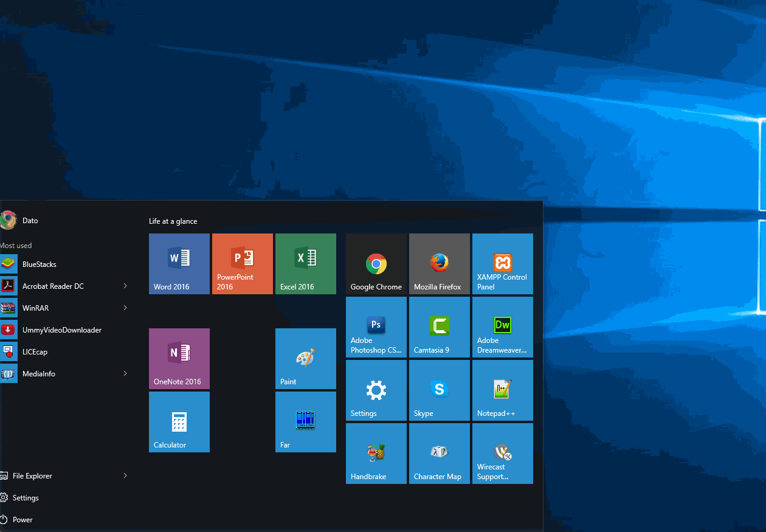Launch the Google Chrome tile
766x532 pixels.
(376, 264)
